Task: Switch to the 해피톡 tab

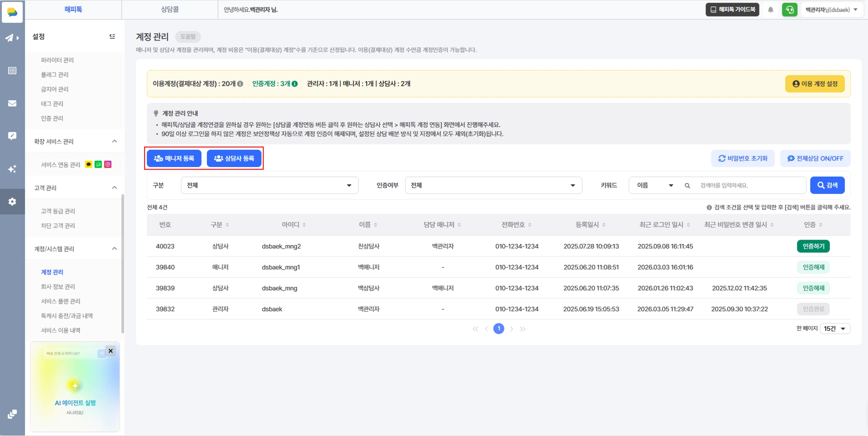Action: coord(73,9)
